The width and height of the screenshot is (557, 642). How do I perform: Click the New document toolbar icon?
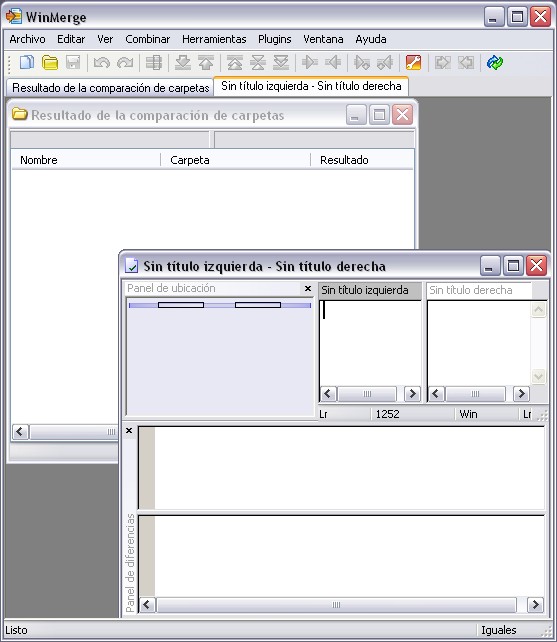pyautogui.click(x=27, y=63)
